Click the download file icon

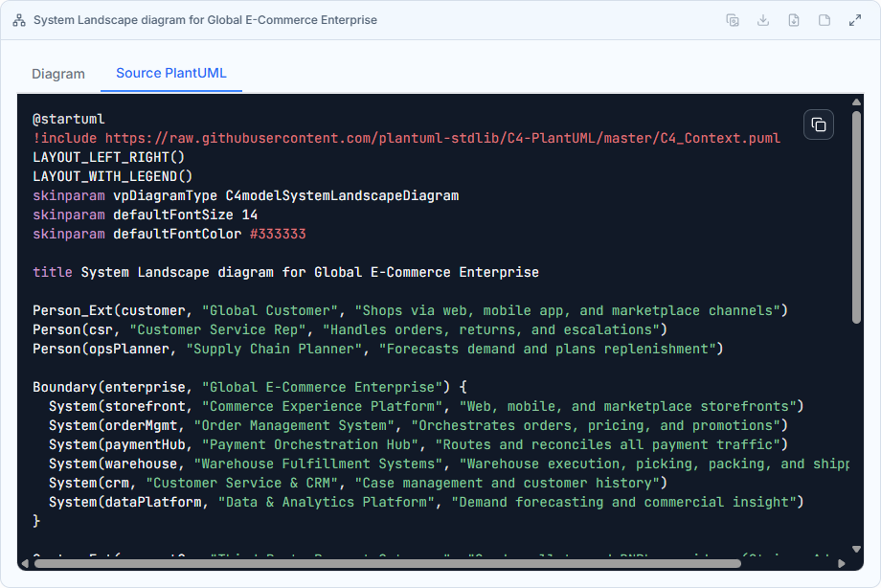coord(793,20)
